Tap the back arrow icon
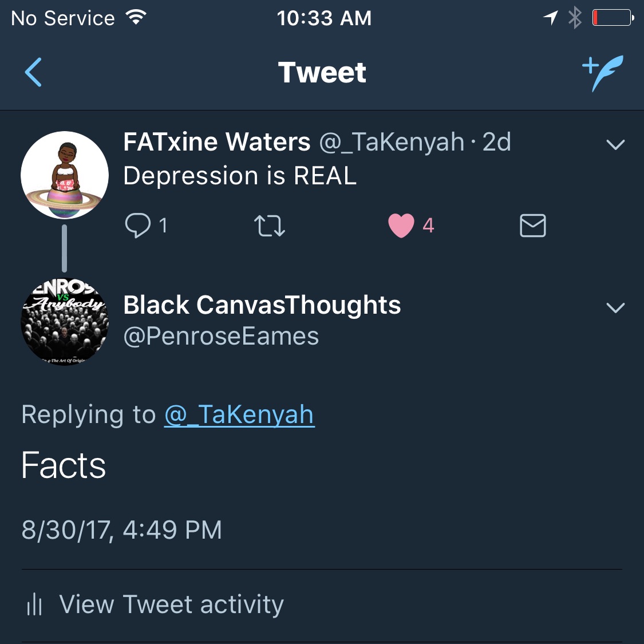644x644 pixels. click(x=34, y=73)
